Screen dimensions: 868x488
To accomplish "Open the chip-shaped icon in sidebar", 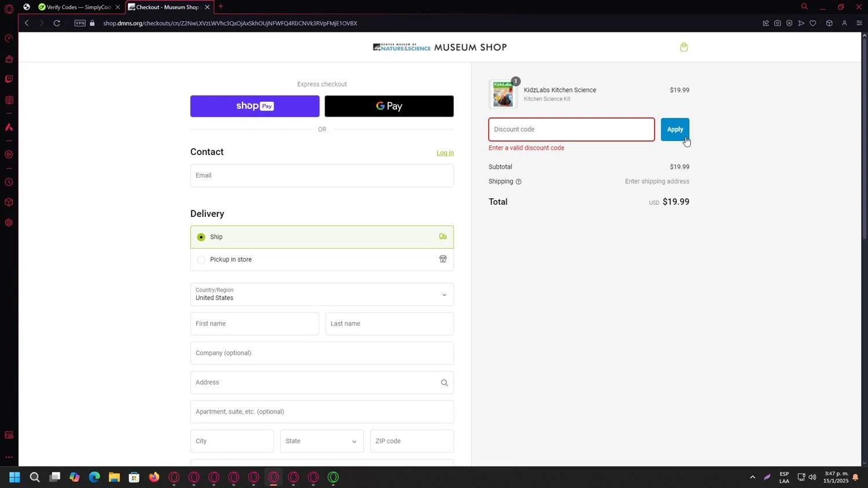I will click(9, 100).
